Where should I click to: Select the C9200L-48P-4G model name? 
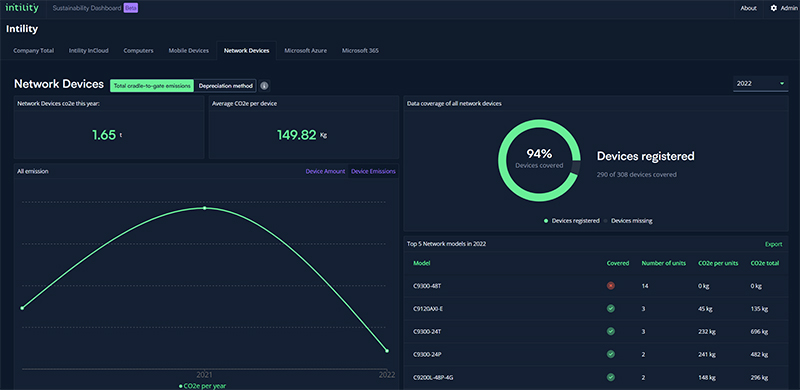tap(432, 377)
